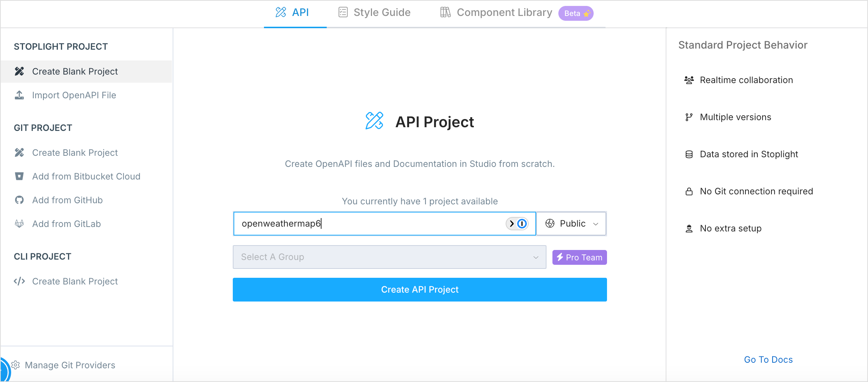This screenshot has width=868, height=382.
Task: Click 'Multiple versions' text
Action: coord(735,117)
